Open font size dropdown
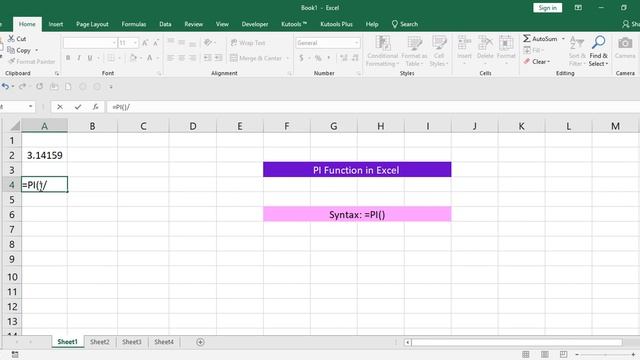Viewport: 640px width, 360px height. [135, 43]
